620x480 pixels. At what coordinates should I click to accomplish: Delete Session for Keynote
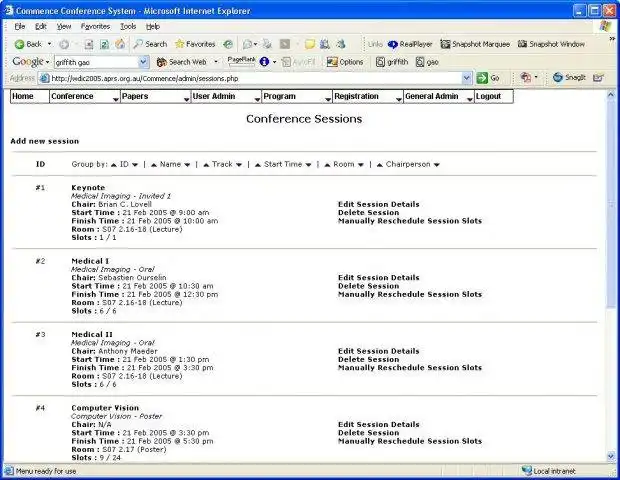point(369,213)
